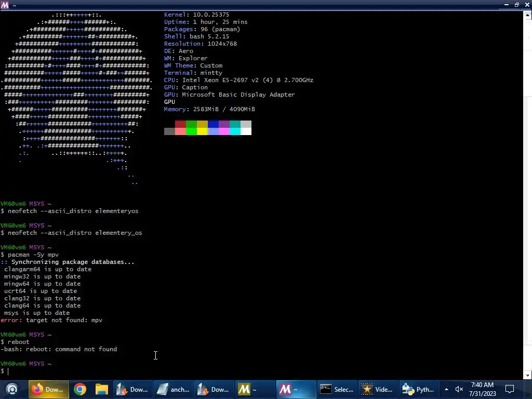This screenshot has height=399, width=532.
Task: Open the 'Selec...' command prompt taskbar item
Action: [x=337, y=389]
